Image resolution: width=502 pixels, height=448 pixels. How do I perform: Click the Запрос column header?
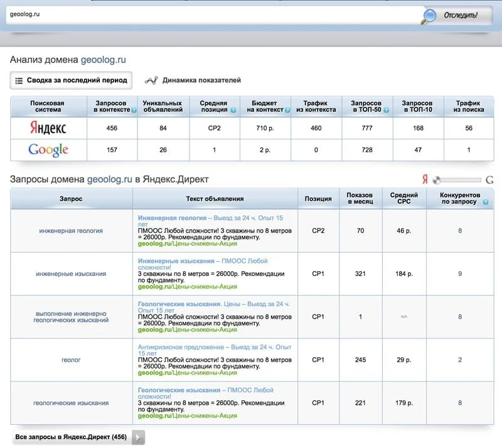pos(71,199)
